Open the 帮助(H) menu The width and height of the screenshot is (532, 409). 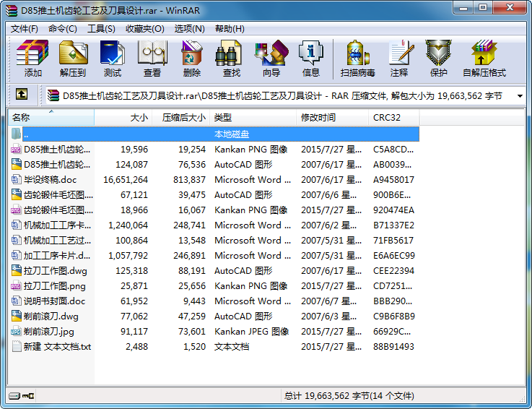230,28
